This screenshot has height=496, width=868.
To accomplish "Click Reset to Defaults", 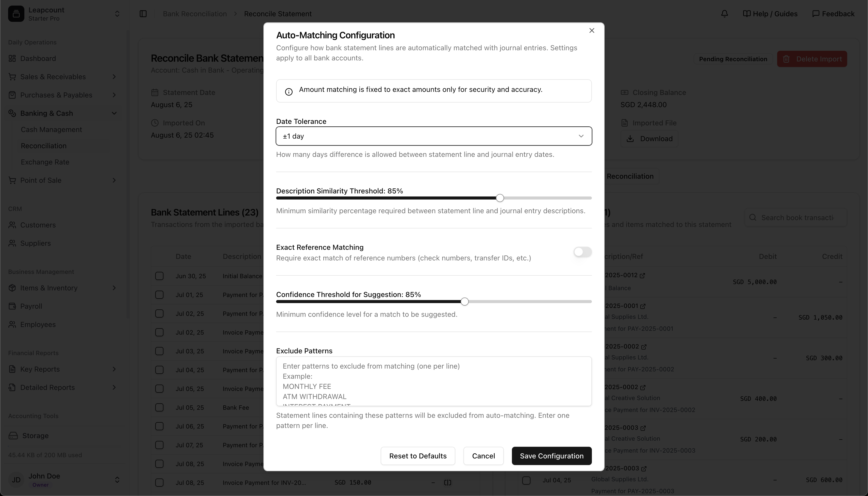I will 418,456.
